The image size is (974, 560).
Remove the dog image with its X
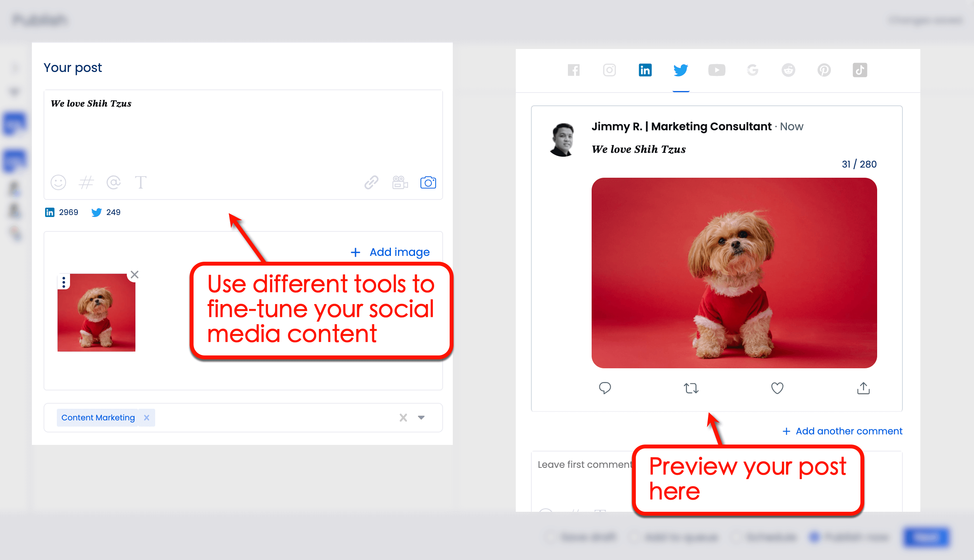[x=134, y=274]
